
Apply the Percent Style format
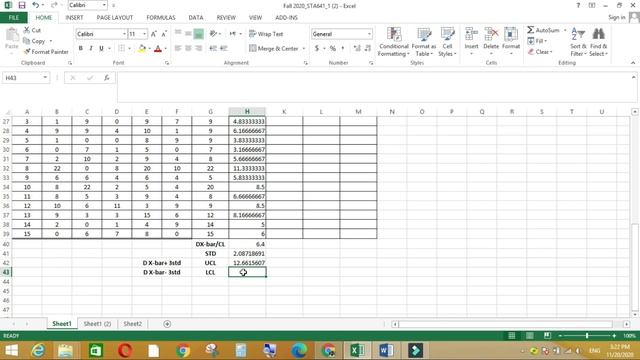pyautogui.click(x=333, y=48)
